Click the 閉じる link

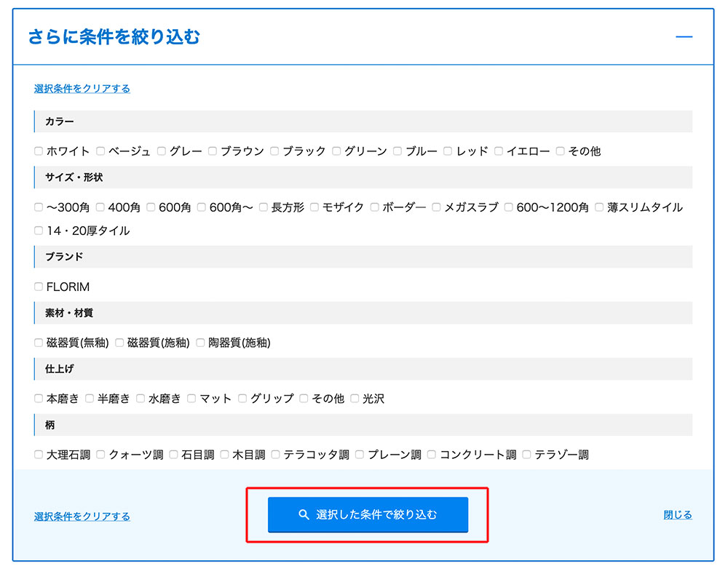[677, 515]
